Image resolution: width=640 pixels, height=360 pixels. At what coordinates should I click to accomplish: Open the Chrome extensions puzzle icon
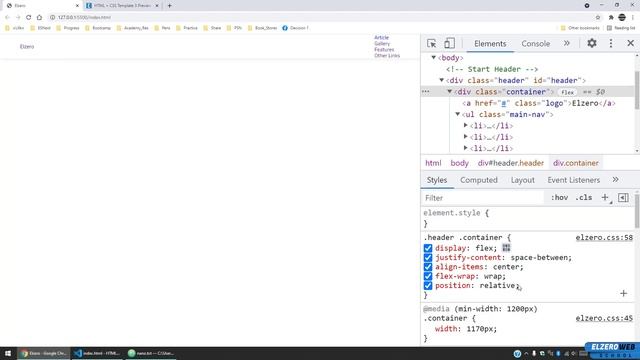pyautogui.click(x=611, y=17)
